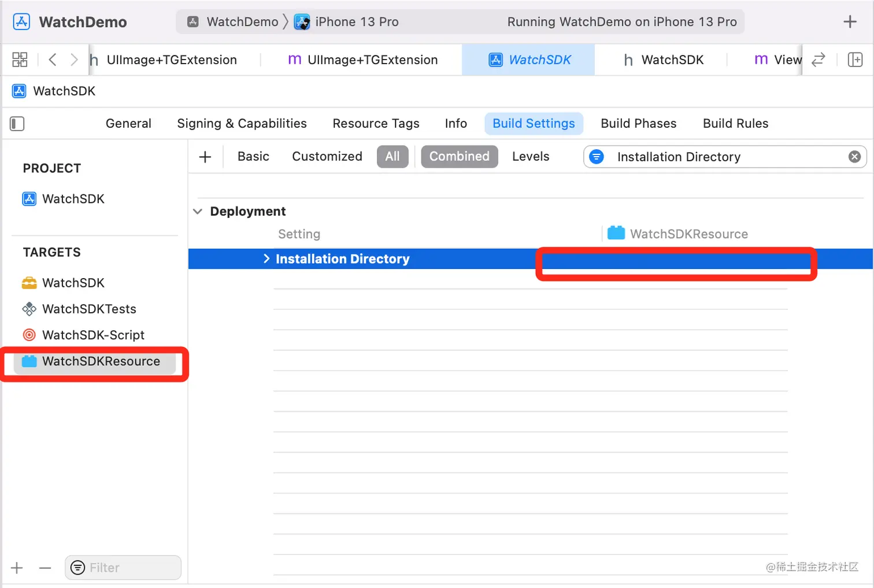The height and width of the screenshot is (588, 874).
Task: Show Basic build settings
Action: [253, 157]
